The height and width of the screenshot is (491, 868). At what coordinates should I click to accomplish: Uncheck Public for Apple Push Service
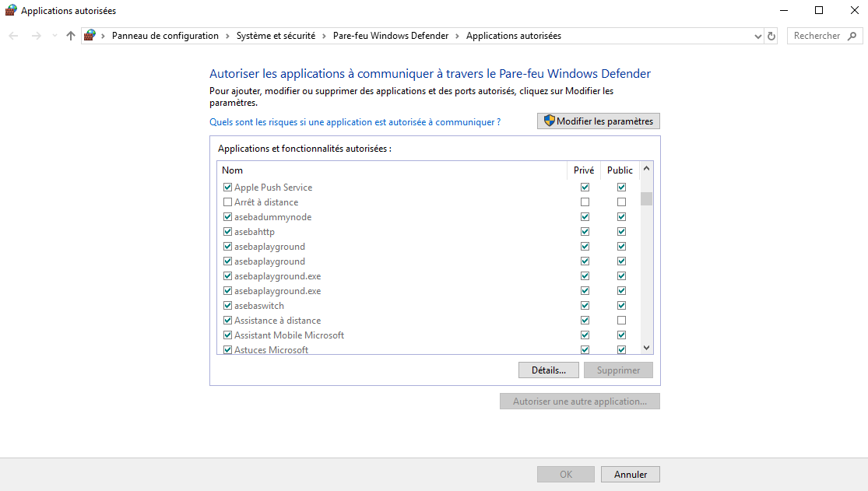pos(622,187)
